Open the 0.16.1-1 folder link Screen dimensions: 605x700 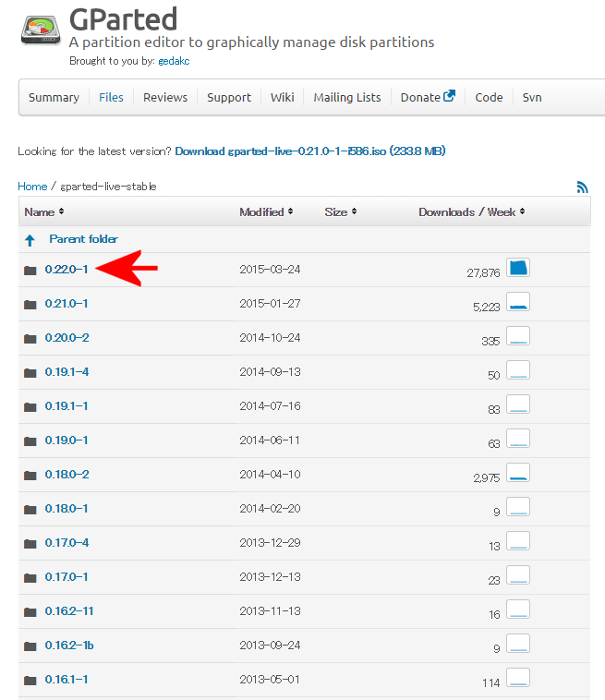click(x=67, y=680)
